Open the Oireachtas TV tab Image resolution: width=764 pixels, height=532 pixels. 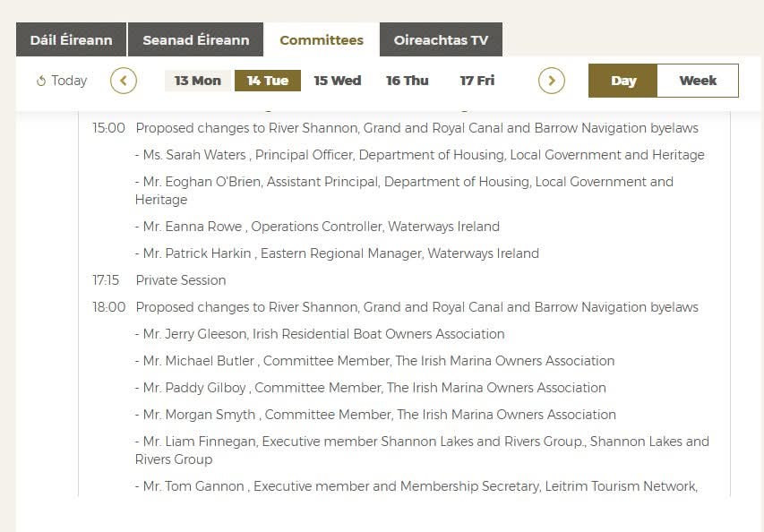(x=441, y=39)
